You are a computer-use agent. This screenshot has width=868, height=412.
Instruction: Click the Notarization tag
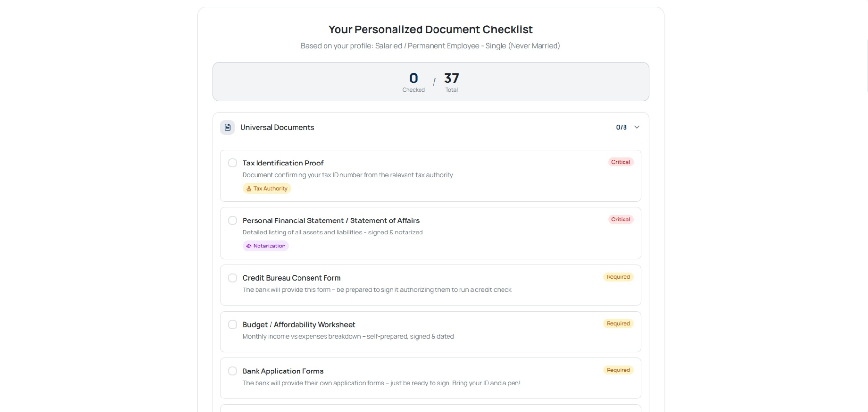tap(266, 246)
